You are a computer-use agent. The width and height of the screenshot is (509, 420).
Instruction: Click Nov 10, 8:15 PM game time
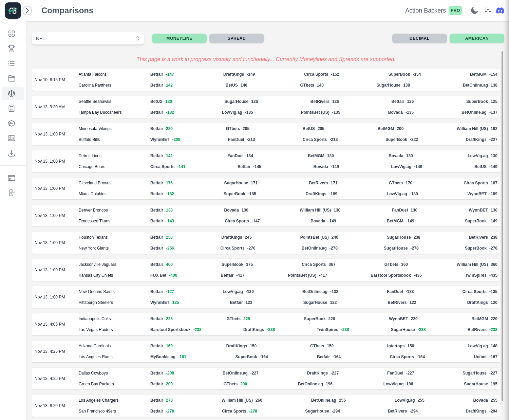pyautogui.click(x=50, y=80)
